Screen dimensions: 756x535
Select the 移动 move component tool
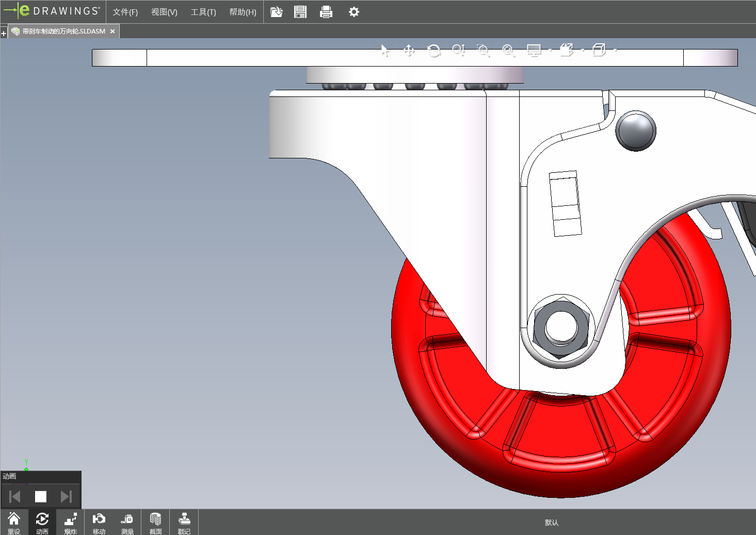(x=99, y=522)
